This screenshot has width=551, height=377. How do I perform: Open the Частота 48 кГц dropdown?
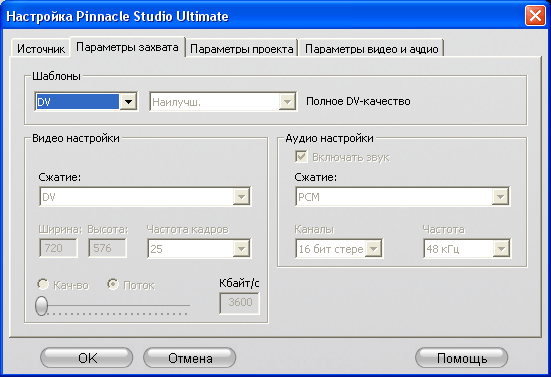[x=467, y=249]
